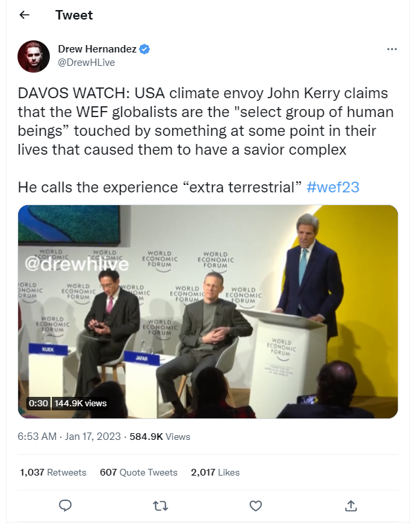Click the tweet body text
420x524 pixels.
tap(202, 121)
